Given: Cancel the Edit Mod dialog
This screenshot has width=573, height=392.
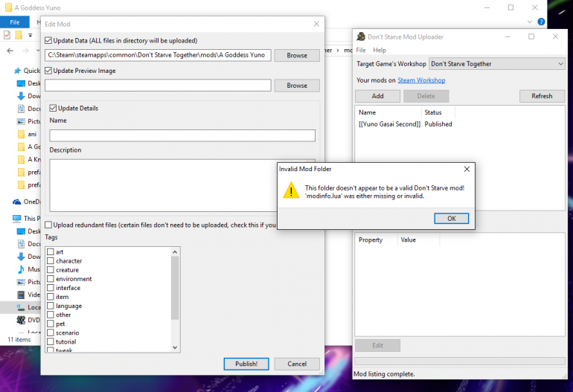Looking at the screenshot, I should click(297, 364).
